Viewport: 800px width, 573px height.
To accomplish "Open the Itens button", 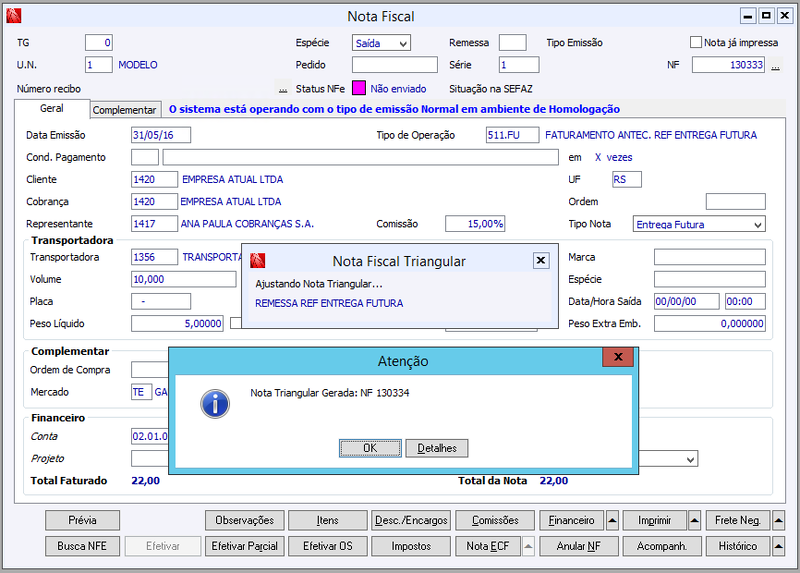I will point(328,520).
